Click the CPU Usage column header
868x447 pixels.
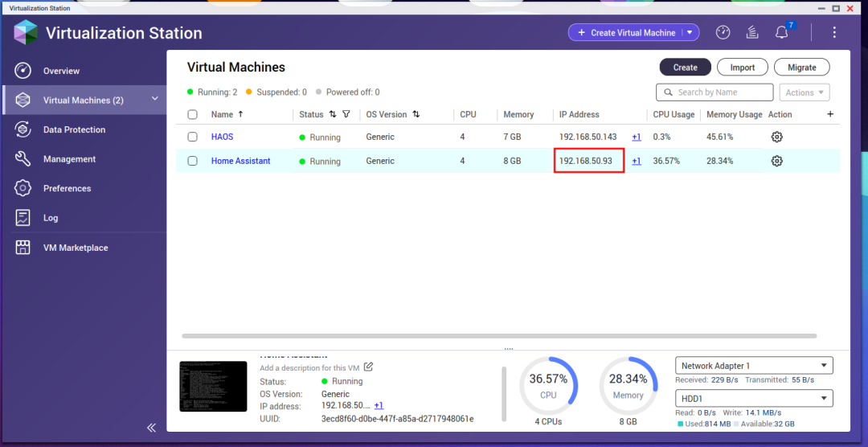674,114
